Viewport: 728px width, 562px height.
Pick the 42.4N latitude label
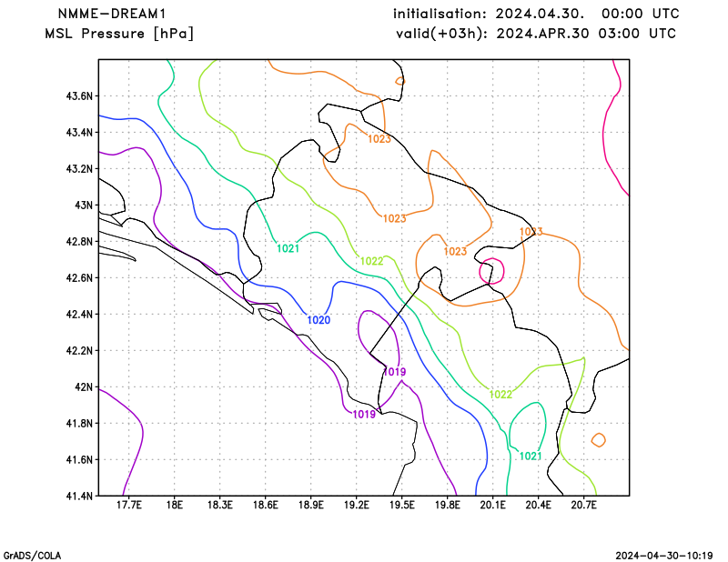tap(79, 314)
